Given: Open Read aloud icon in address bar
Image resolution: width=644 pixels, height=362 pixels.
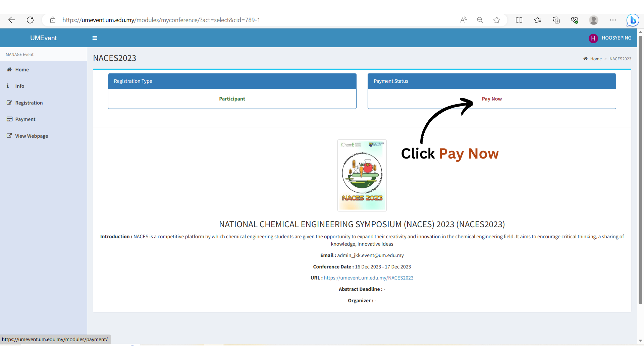Looking at the screenshot, I should (463, 20).
